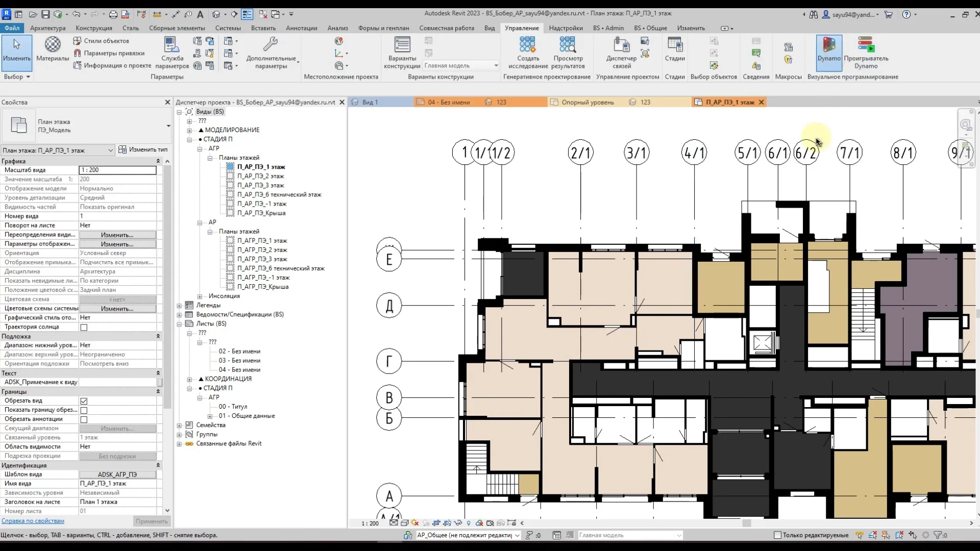Click the View Scale input field
This screenshot has width=980, height=551.
point(117,170)
